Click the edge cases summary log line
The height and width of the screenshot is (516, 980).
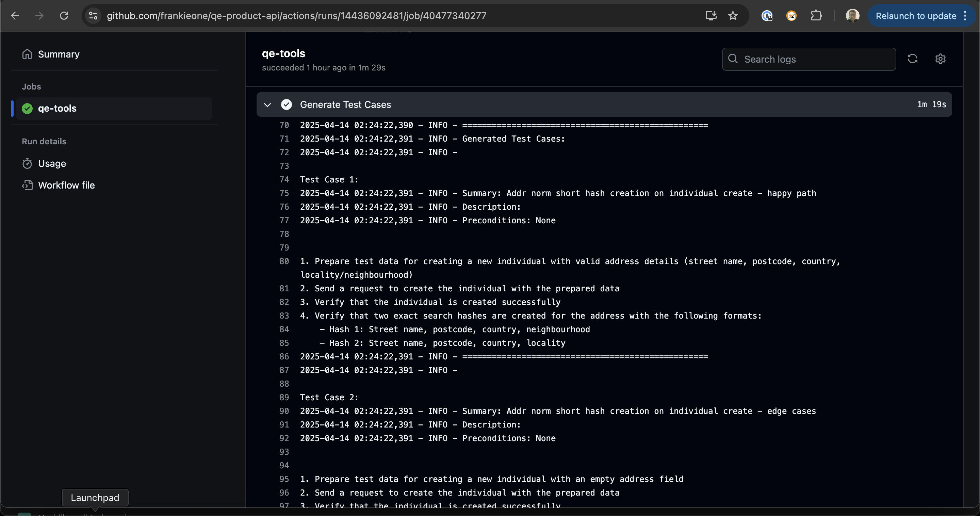558,411
